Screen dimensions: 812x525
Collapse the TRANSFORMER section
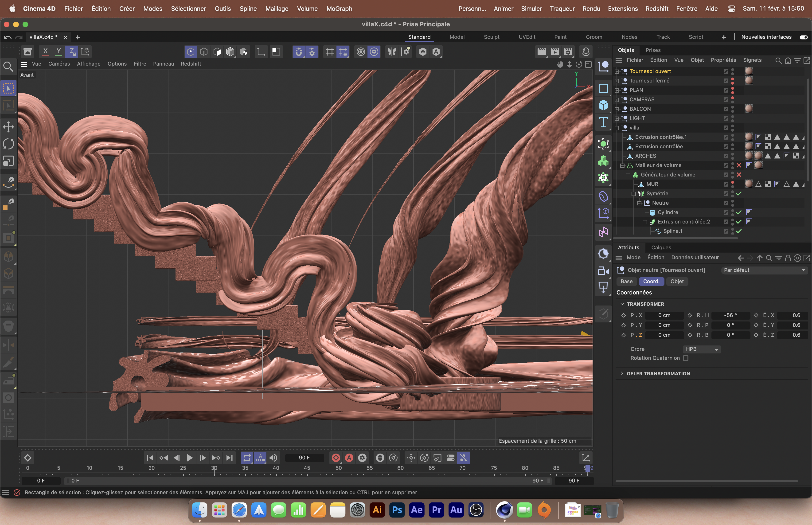[x=622, y=304]
